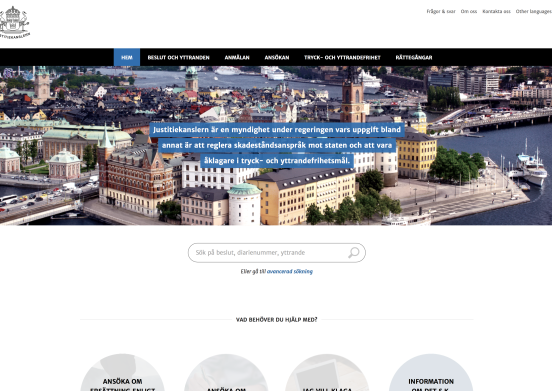Viewport: 552px width, 391px height.
Task: Open the Hem menu tab
Action: pyautogui.click(x=127, y=57)
